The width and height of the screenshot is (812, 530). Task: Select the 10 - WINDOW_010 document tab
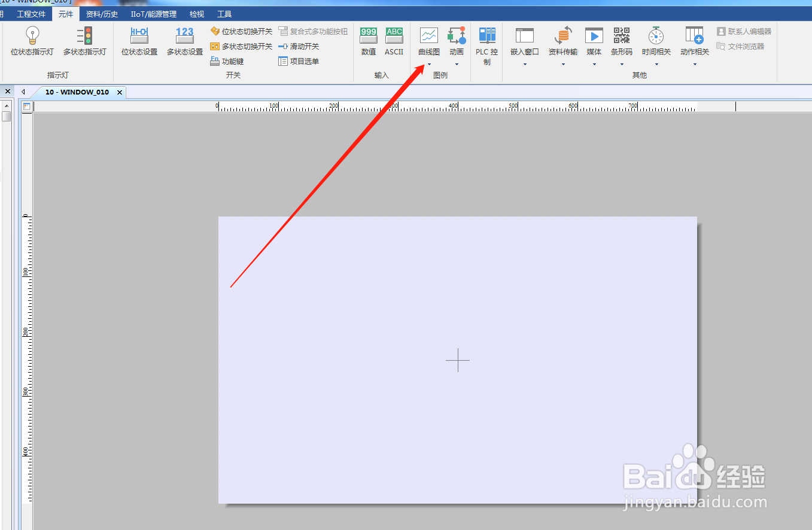[x=77, y=92]
